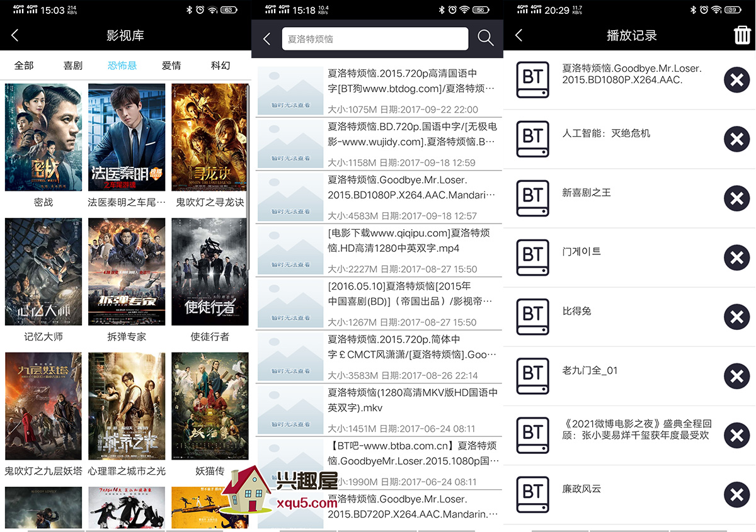Select the 喜剧 category tab
Viewport: 756px width, 532px height.
(x=73, y=65)
